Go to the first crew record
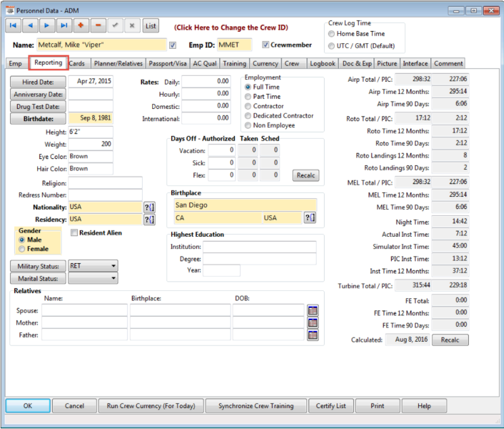The image size is (504, 429). (14, 26)
